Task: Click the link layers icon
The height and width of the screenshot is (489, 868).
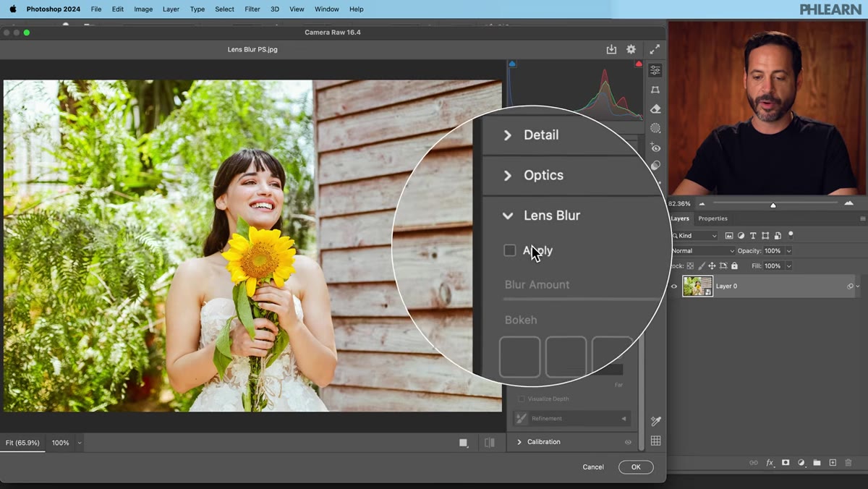Action: pyautogui.click(x=753, y=462)
